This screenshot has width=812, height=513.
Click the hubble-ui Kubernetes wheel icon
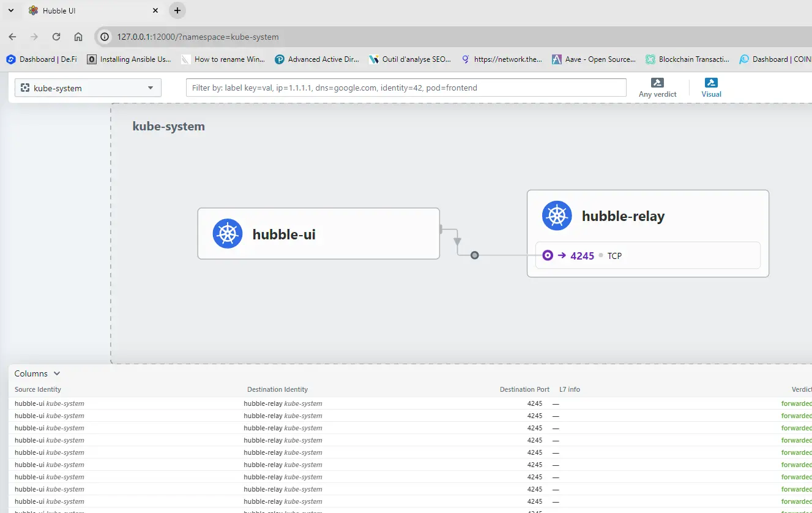pyautogui.click(x=228, y=234)
